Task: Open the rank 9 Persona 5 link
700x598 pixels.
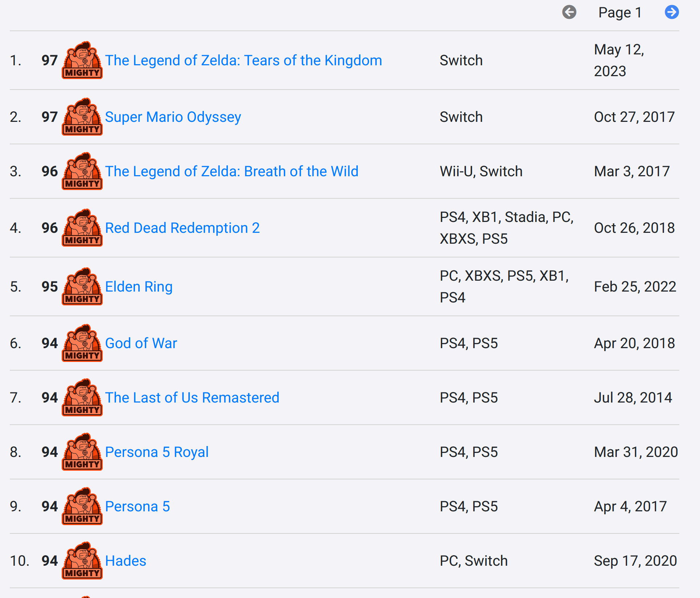Action: pos(138,506)
